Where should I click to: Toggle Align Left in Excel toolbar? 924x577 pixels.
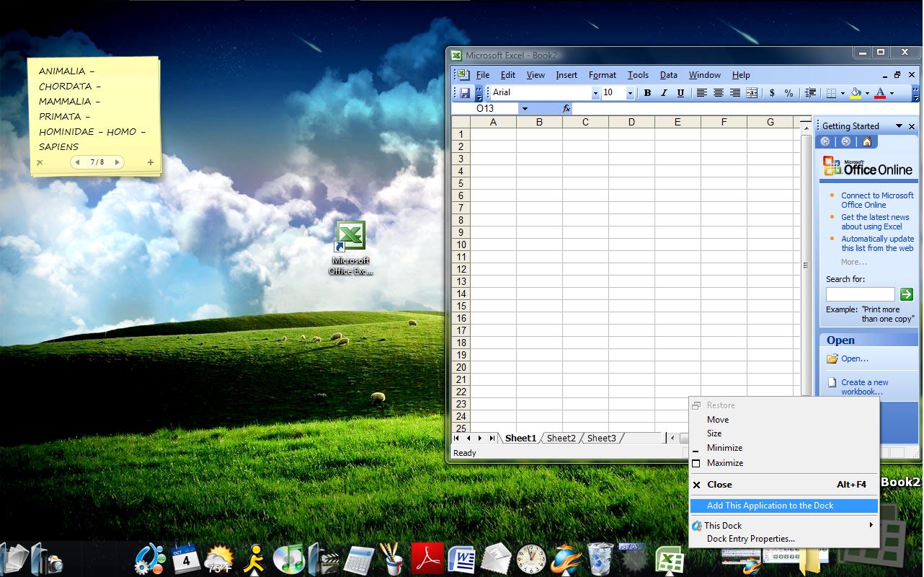click(x=701, y=93)
